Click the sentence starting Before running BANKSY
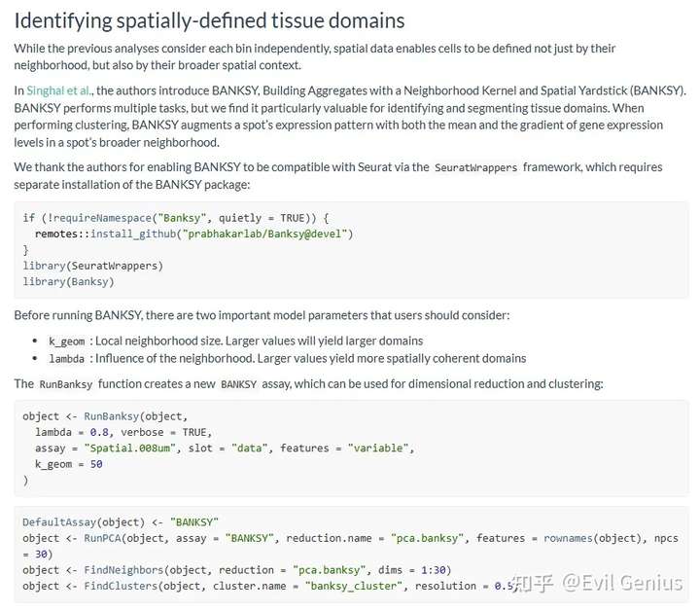700x611 pixels. pos(262,315)
